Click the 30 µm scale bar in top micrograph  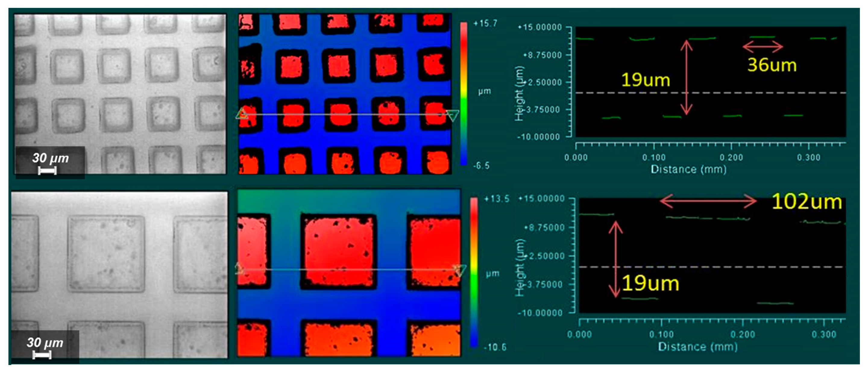coord(47,171)
